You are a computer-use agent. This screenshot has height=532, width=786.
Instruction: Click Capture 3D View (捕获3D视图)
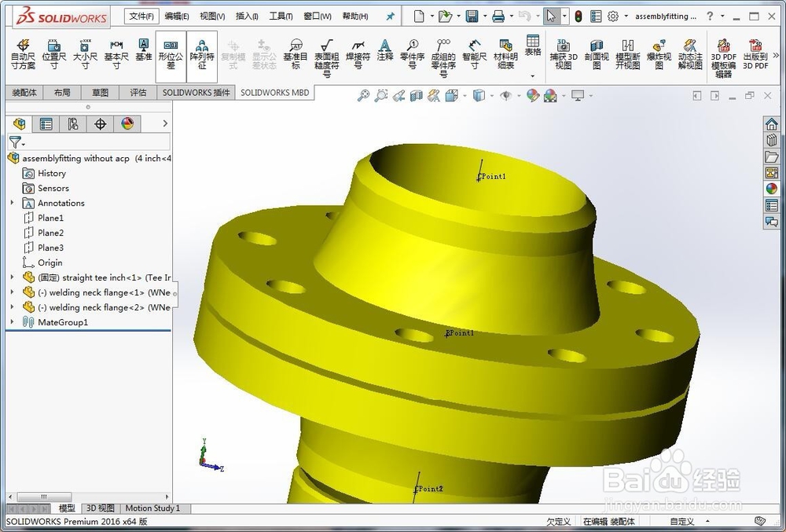point(564,55)
